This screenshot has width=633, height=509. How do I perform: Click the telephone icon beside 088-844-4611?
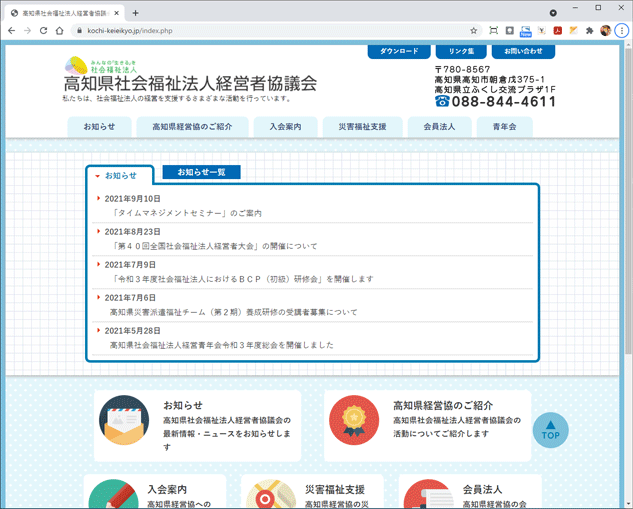(442, 101)
